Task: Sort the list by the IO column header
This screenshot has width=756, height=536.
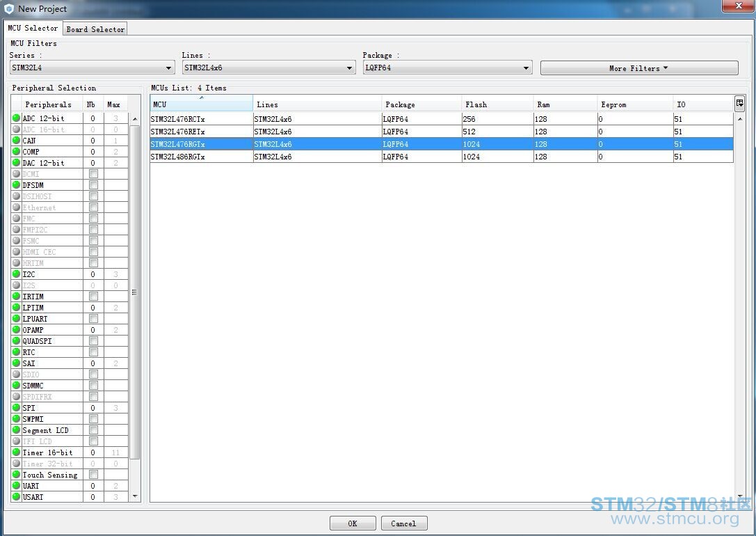Action: (x=703, y=104)
